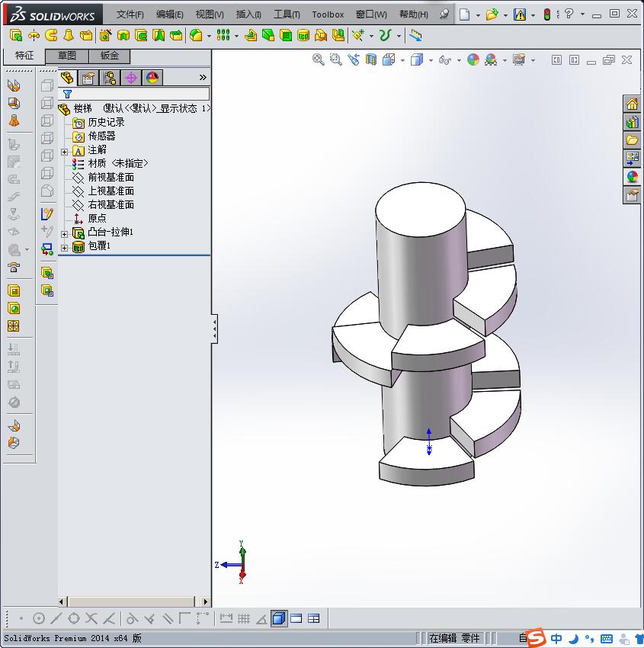Viewport: 644px width, 648px height.
Task: Toggle the grid snap icon in bottom toolbar
Action: 244,618
